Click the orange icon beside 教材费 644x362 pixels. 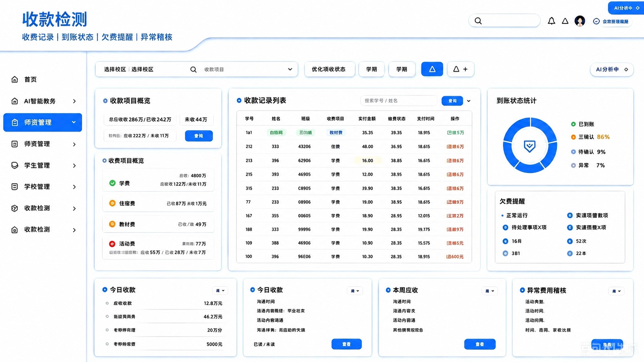(x=112, y=224)
